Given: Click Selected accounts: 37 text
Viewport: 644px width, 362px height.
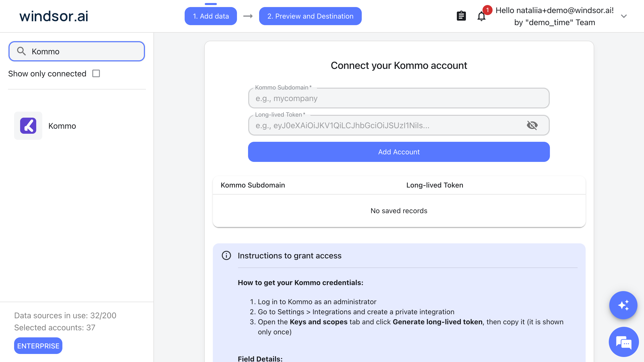Looking at the screenshot, I should [x=55, y=327].
